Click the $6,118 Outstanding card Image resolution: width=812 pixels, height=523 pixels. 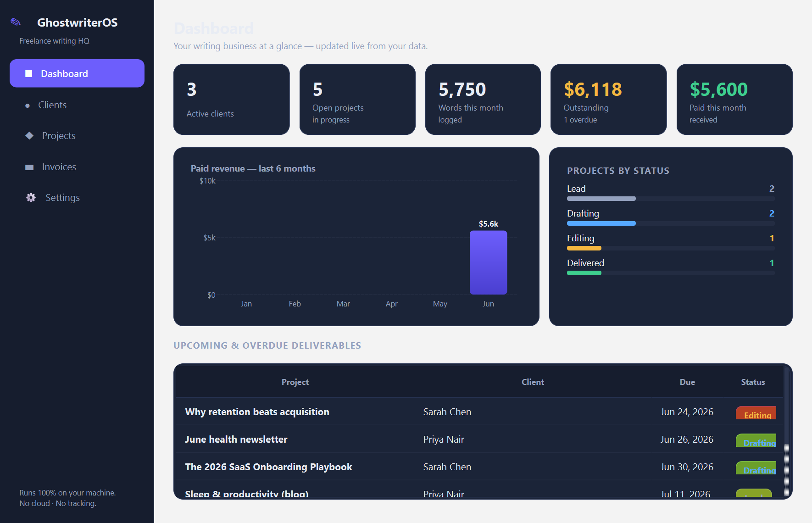tap(609, 100)
